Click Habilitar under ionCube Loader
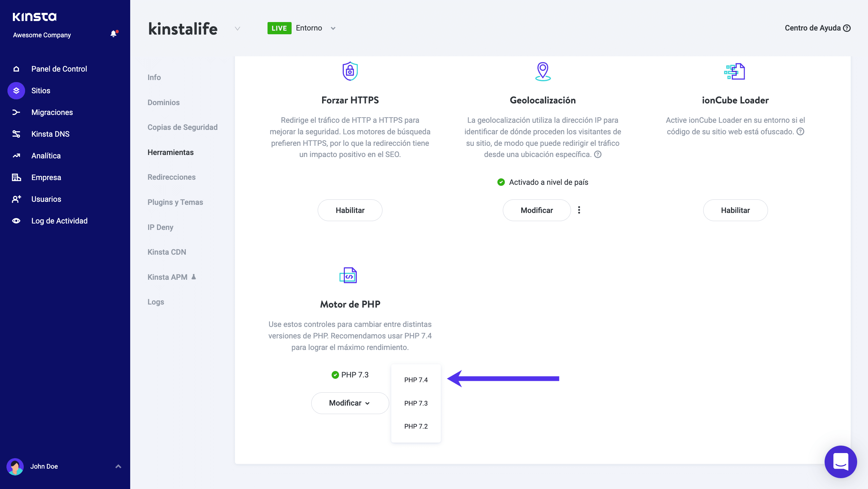Image resolution: width=868 pixels, height=489 pixels. point(735,210)
